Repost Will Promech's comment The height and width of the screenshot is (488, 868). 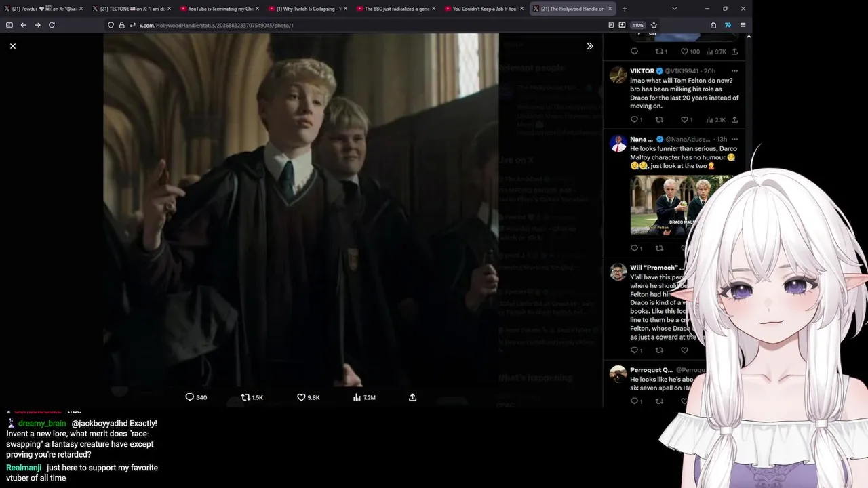point(659,350)
